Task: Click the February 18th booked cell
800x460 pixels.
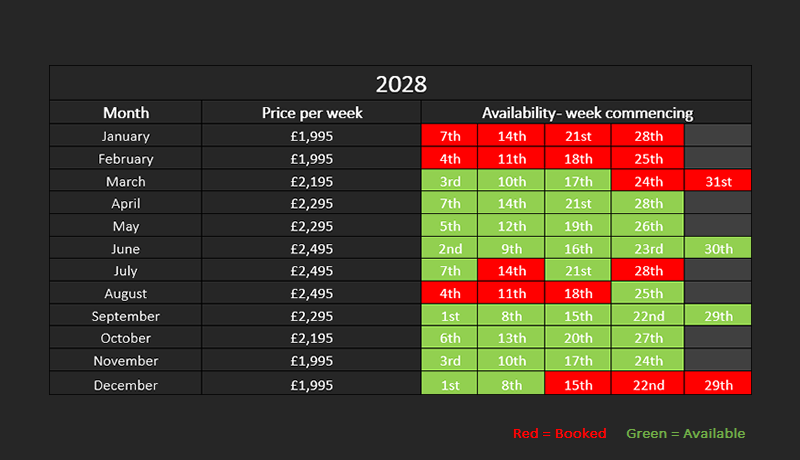Action: pyautogui.click(x=578, y=159)
